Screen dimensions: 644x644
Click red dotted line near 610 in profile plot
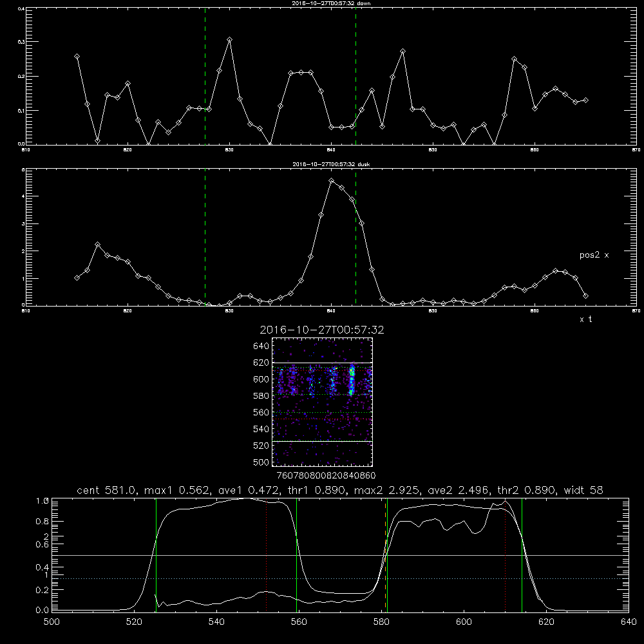[x=505, y=555]
